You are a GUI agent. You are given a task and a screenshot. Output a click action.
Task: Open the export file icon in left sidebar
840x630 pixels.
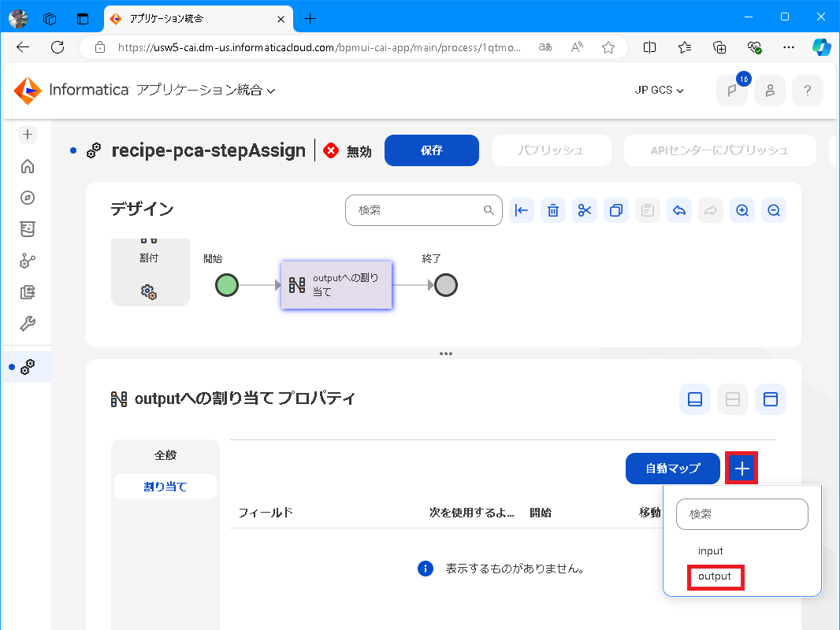click(x=28, y=292)
